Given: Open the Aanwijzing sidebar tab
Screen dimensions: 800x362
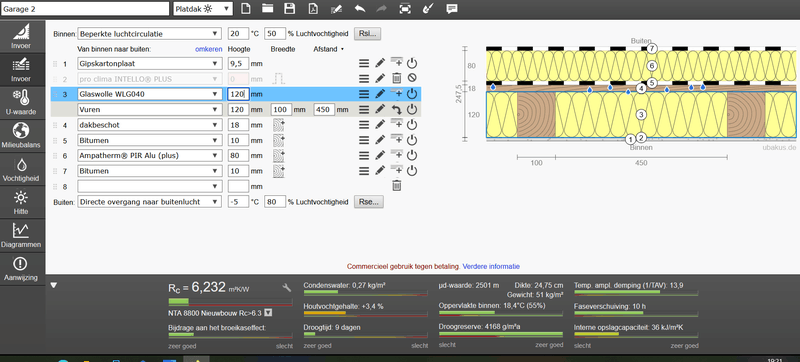Looking at the screenshot, I should pos(21,268).
